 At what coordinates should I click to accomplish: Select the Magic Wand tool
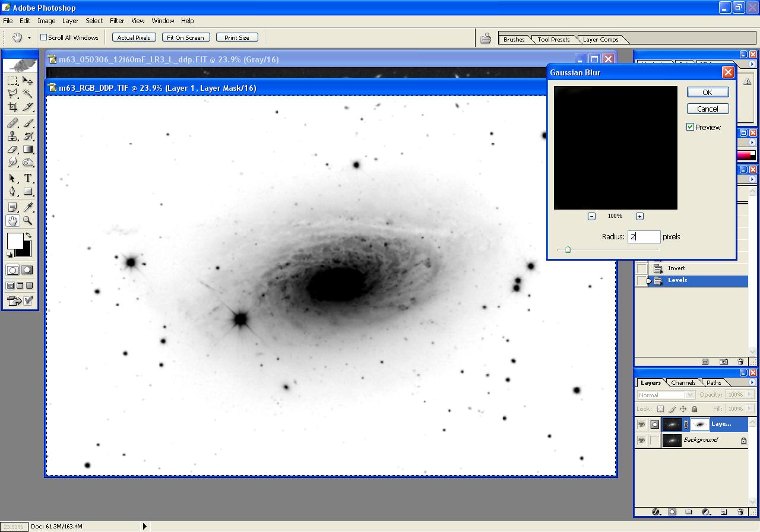(28, 94)
